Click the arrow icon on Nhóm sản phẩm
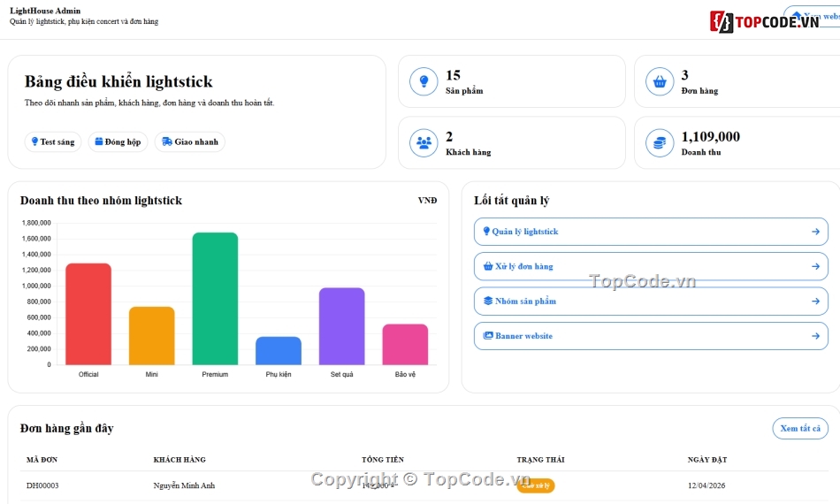840x504 pixels. tap(815, 301)
